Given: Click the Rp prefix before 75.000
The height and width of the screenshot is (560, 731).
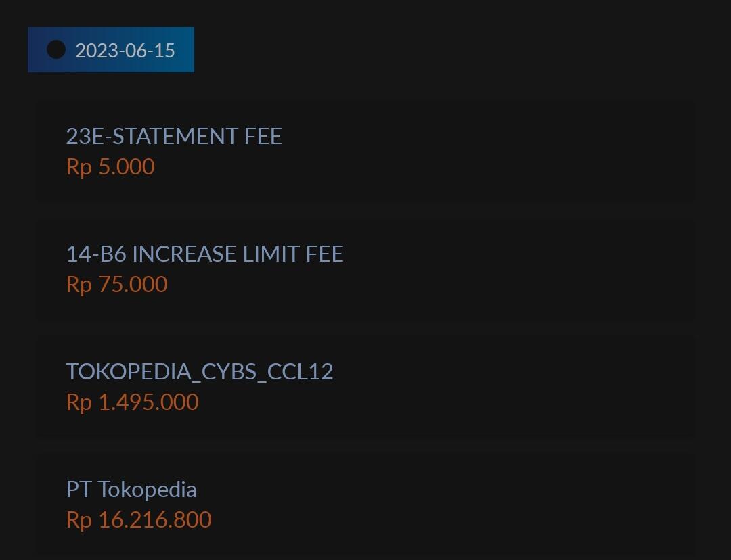Looking at the screenshot, I should 79,285.
